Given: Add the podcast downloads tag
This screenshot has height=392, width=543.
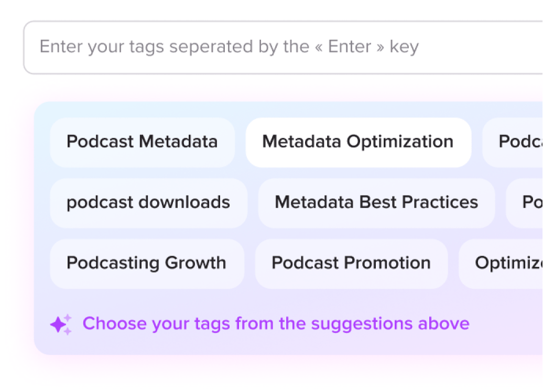Looking at the screenshot, I should (x=148, y=203).
